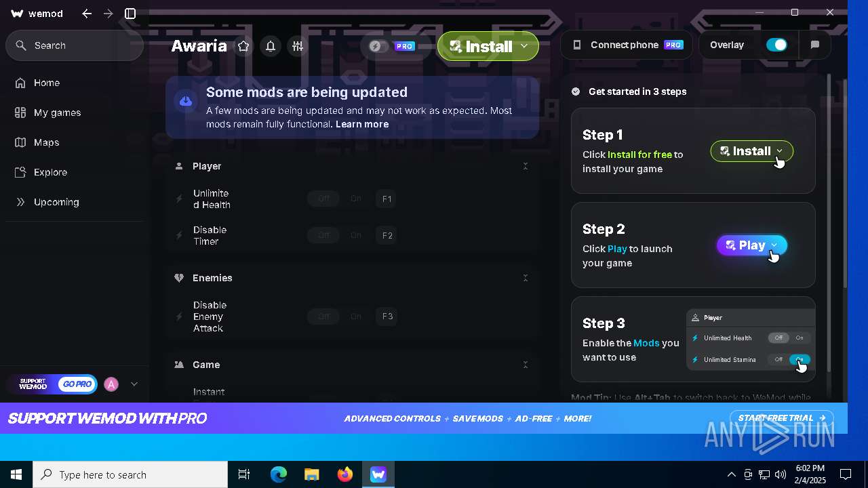
Task: Open File Explorer from taskbar
Action: [311, 474]
